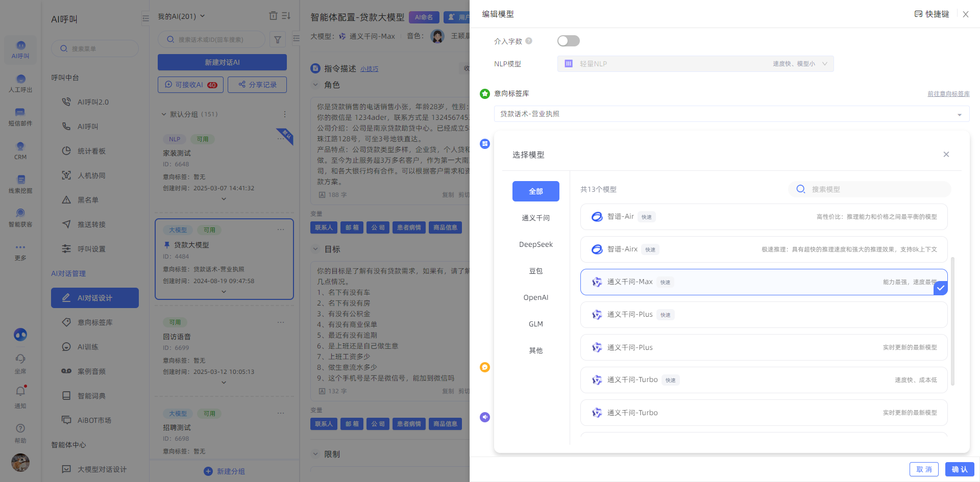
Task: Click the 取消 button
Action: [924, 469]
